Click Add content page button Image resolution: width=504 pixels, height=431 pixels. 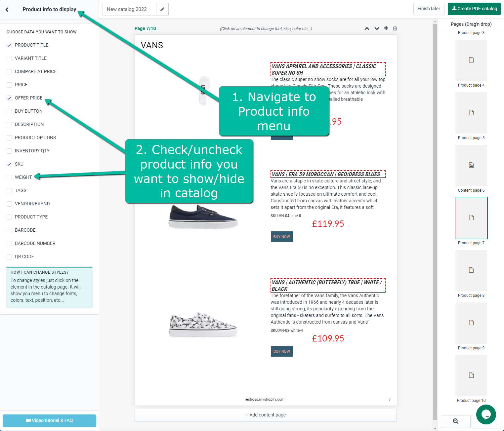pyautogui.click(x=266, y=415)
